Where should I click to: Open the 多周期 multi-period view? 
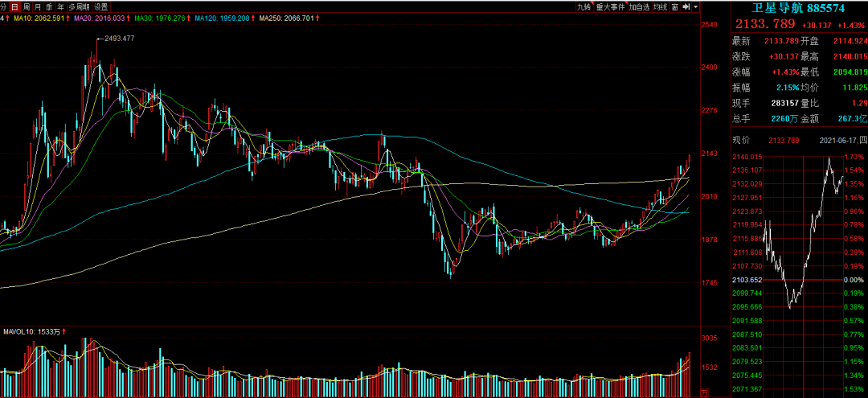79,6
